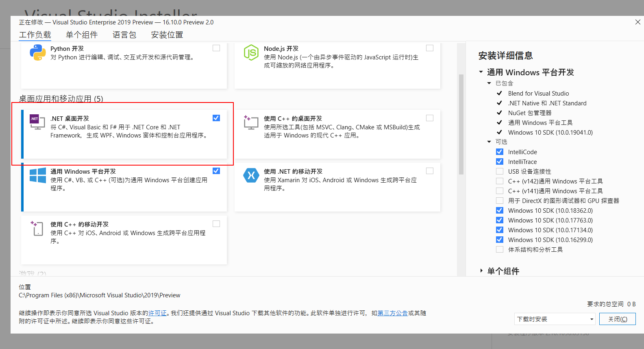Open the 许可证 link
This screenshot has height=349, width=644.
158,313
